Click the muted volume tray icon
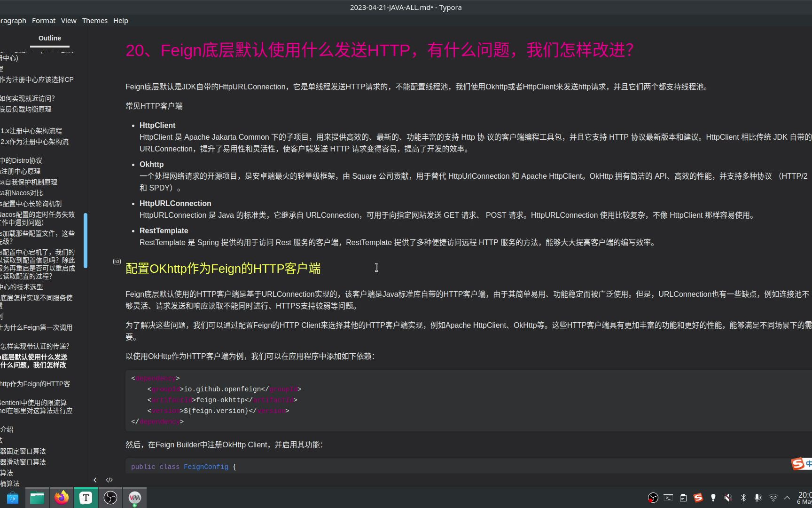 [x=728, y=498]
